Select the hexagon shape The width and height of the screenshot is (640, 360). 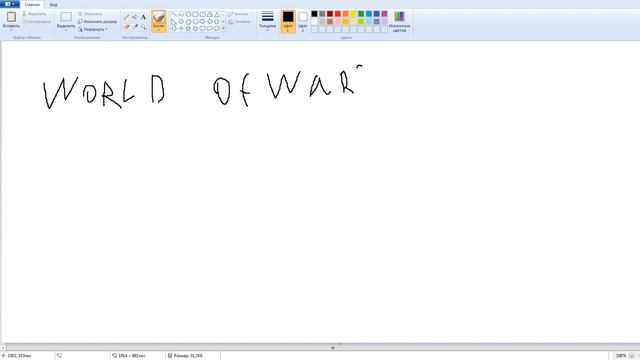[x=196, y=22]
